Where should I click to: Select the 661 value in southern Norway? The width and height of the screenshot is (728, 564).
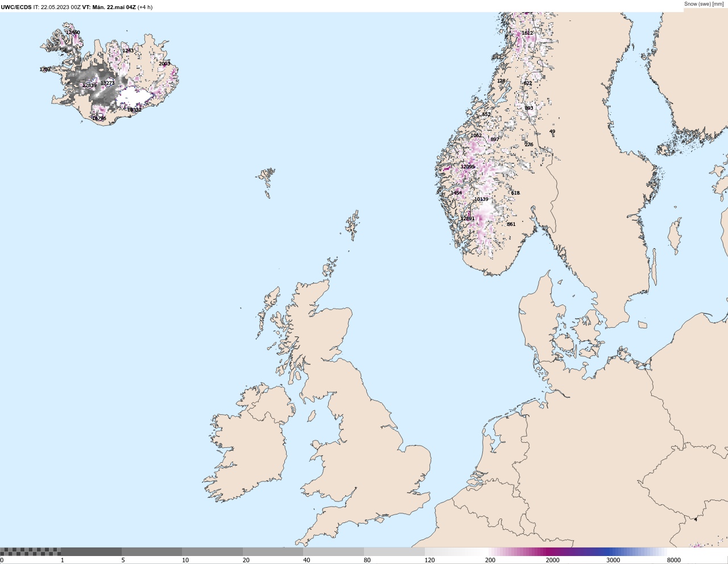pyautogui.click(x=511, y=224)
